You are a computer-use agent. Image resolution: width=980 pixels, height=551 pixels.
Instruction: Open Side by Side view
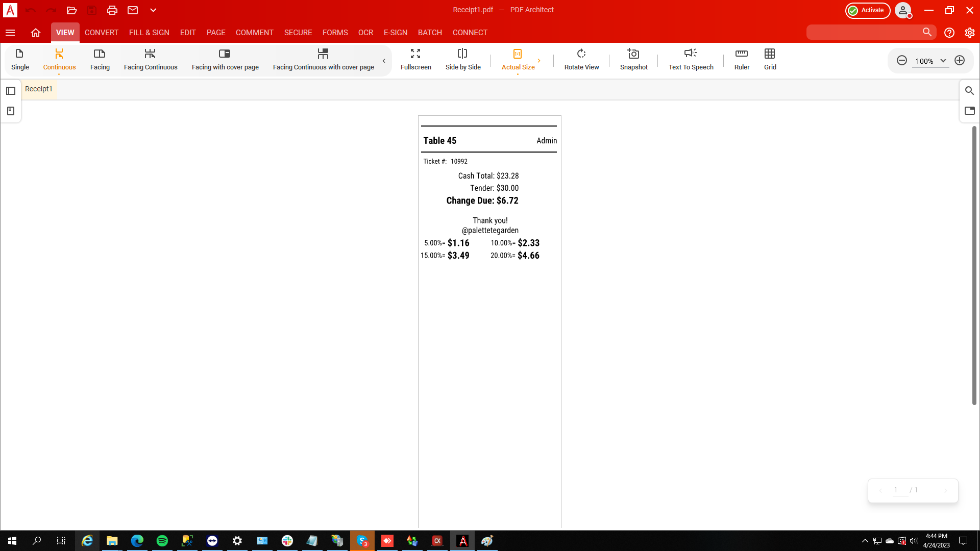[x=462, y=59]
